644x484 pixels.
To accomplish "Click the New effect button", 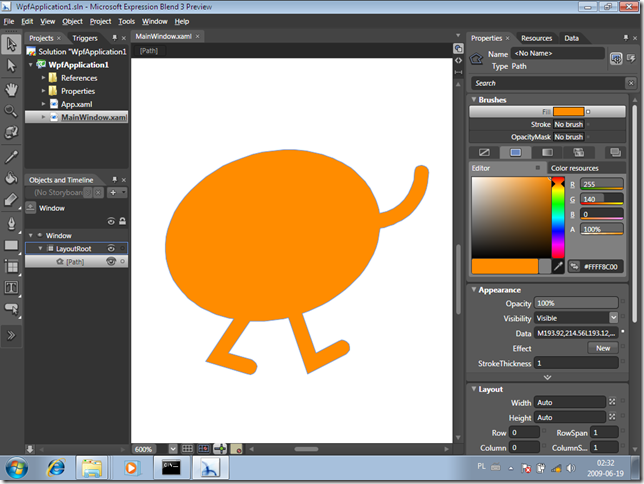I will point(603,348).
